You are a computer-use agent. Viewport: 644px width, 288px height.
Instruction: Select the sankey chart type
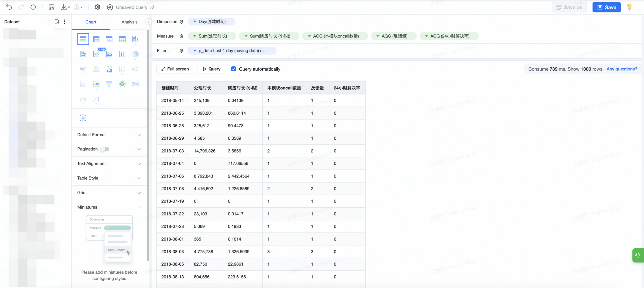click(x=135, y=84)
